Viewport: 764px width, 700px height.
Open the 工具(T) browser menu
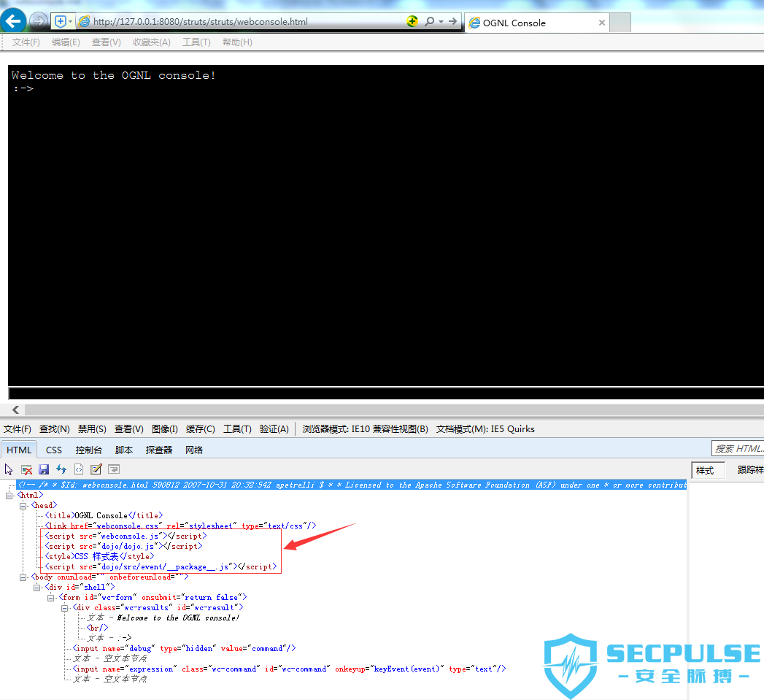pyautogui.click(x=196, y=42)
